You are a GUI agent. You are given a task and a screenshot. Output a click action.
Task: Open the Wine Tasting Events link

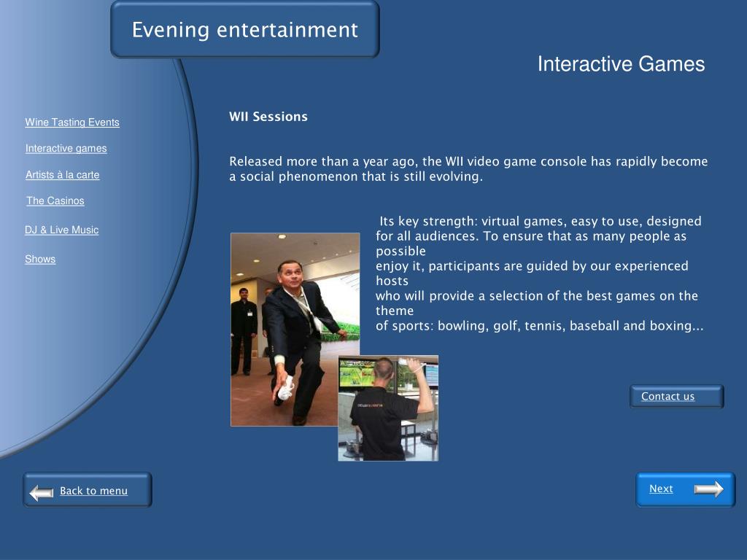click(x=72, y=122)
